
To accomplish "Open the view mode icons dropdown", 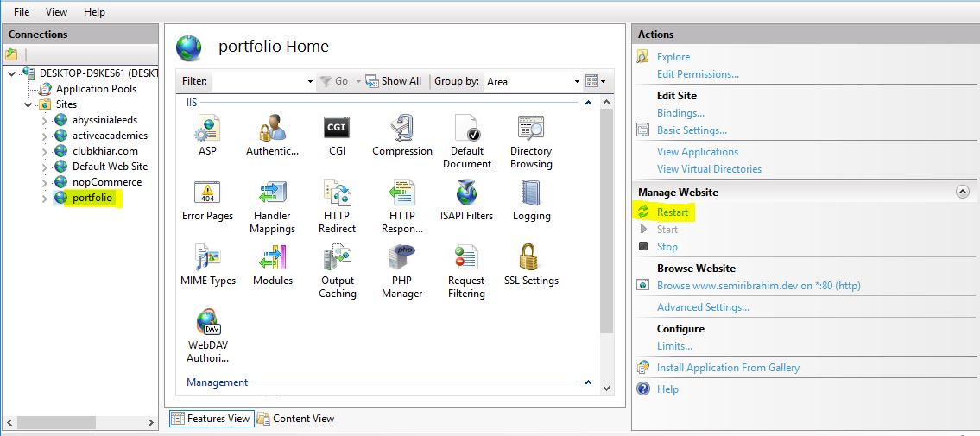I will (x=596, y=81).
